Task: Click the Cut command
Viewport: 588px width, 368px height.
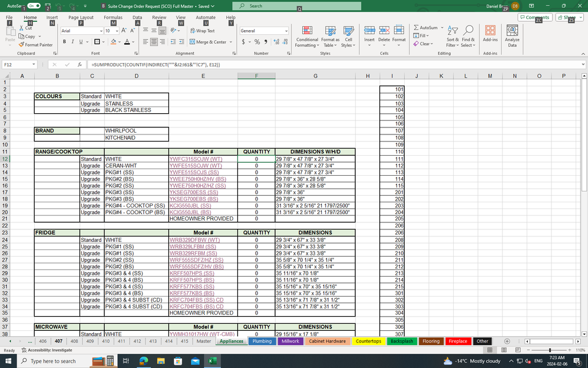Action: coord(25,28)
